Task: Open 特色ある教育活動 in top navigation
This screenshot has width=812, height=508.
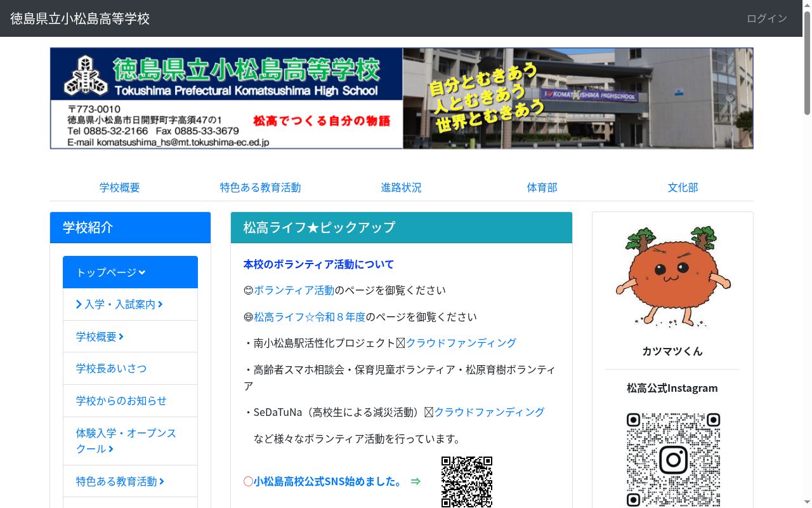Action: coord(260,187)
